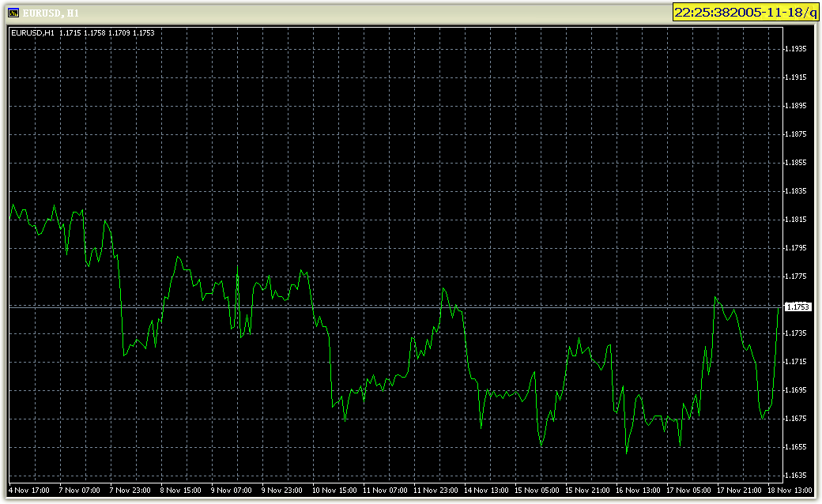Viewport: 822px width, 504px height.
Task: Click the 11 Nov 23:00 time label
Action: pos(436,491)
